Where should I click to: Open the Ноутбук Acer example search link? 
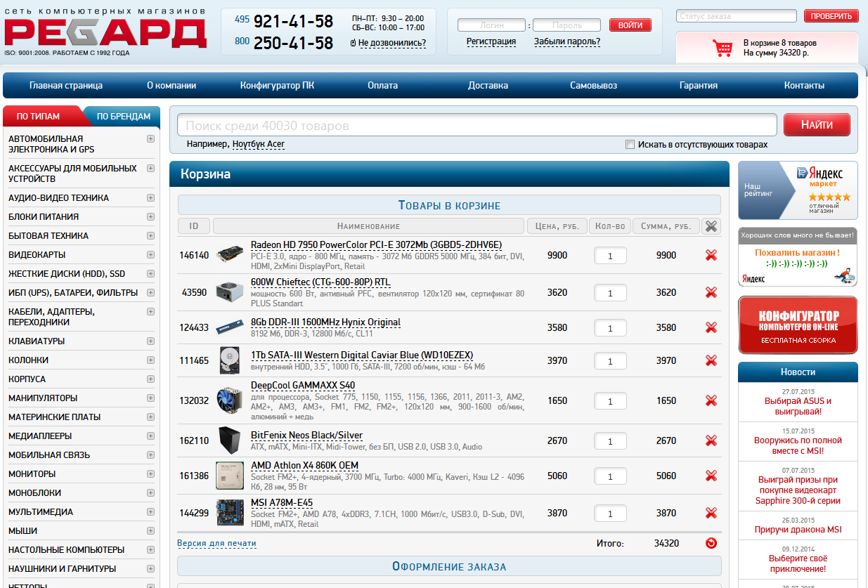[259, 144]
